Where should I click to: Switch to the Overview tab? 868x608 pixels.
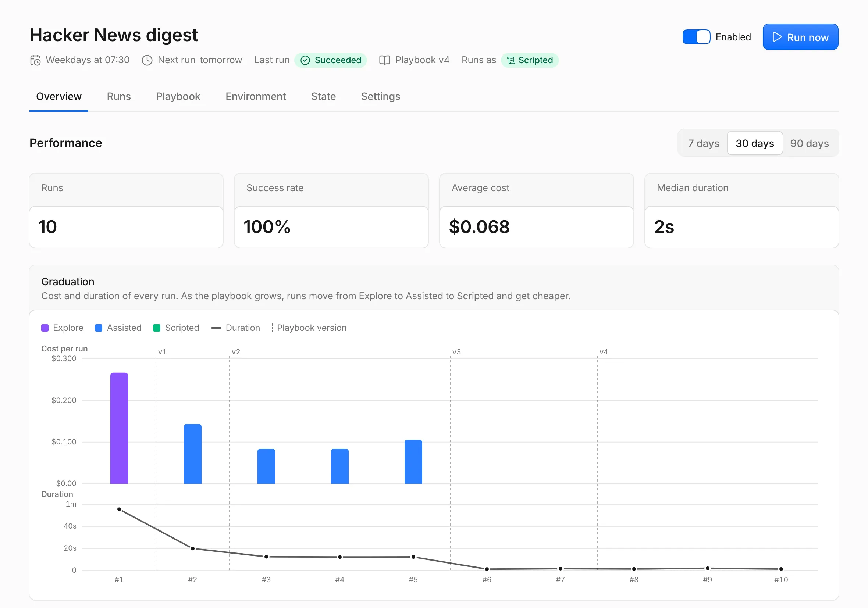point(58,96)
